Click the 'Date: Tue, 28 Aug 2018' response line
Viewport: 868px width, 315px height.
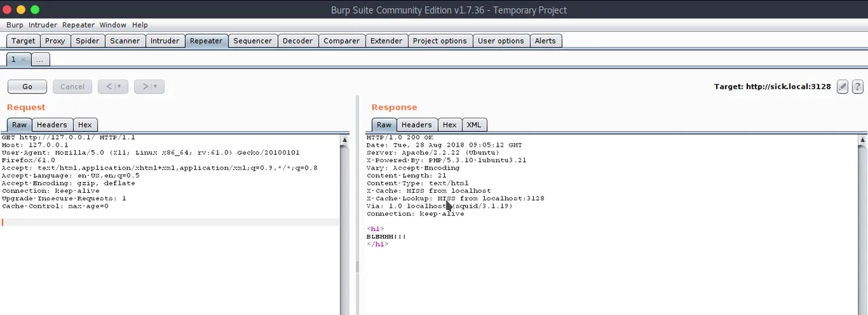pos(444,145)
